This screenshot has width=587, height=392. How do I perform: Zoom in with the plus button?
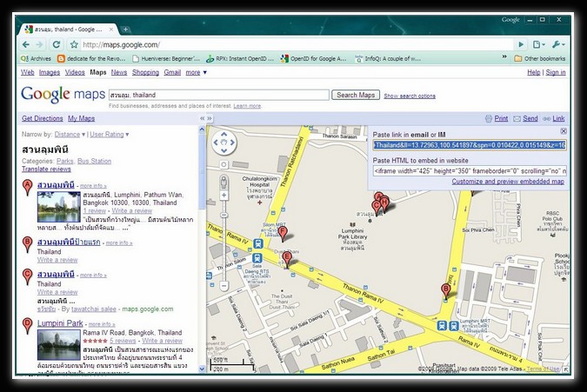pyautogui.click(x=223, y=196)
